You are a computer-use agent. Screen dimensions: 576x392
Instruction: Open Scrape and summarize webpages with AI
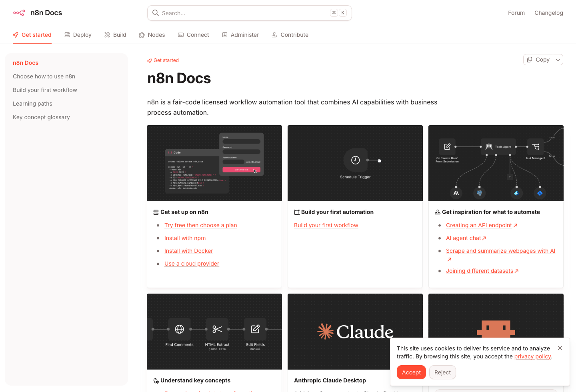pos(501,251)
